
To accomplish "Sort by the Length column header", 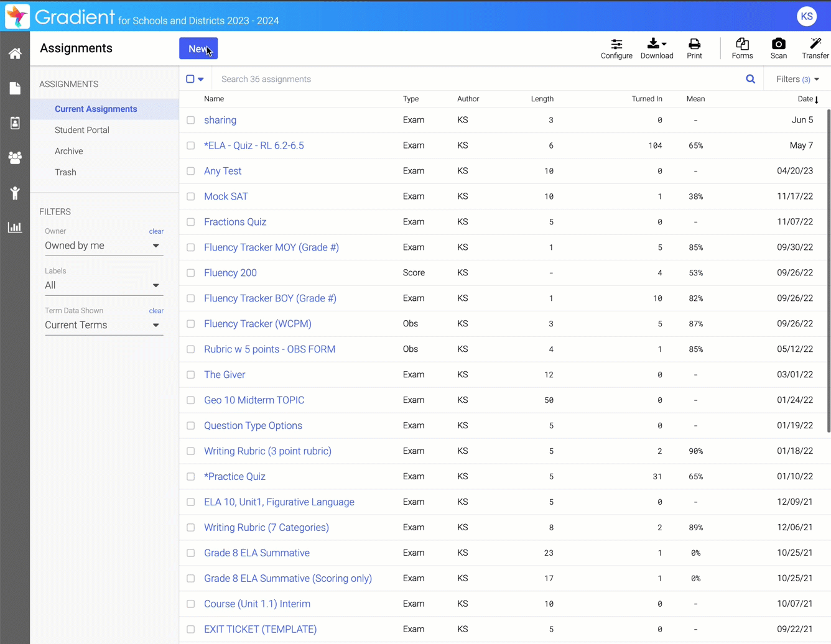I will (542, 99).
